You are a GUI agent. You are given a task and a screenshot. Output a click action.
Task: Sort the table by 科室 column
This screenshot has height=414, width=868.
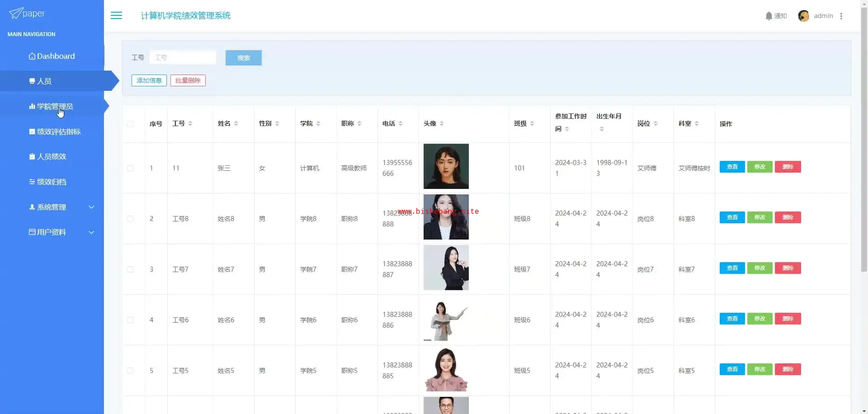tap(697, 123)
